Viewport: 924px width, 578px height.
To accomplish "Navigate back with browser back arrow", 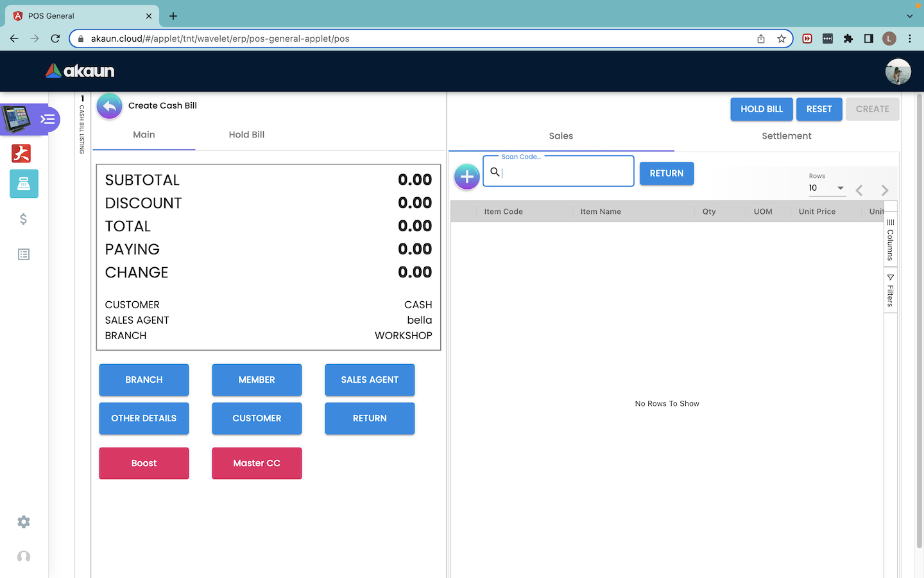I will [14, 39].
